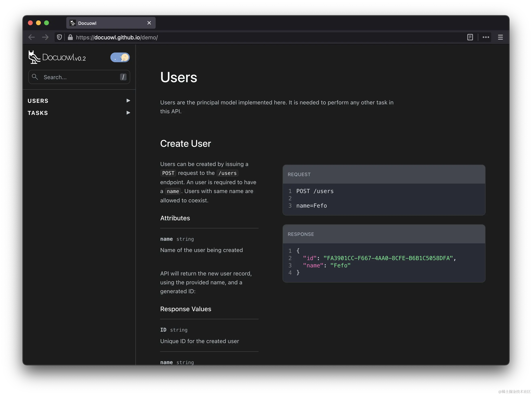This screenshot has height=395, width=532.
Task: Expand the TASKS section arrow
Action: coord(128,113)
